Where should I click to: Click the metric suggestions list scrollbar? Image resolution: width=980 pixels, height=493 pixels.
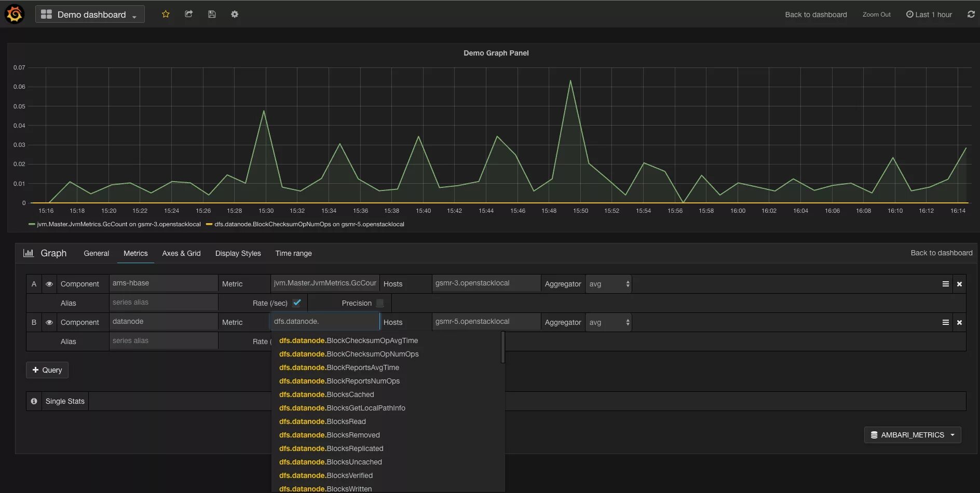point(503,348)
